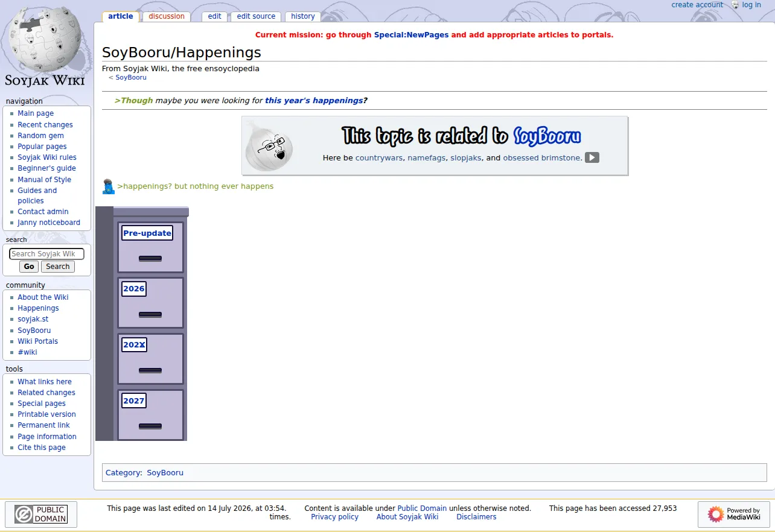Image resolution: width=775 pixels, height=532 pixels.
Task: Click the Public Domain badge
Action: (x=41, y=515)
